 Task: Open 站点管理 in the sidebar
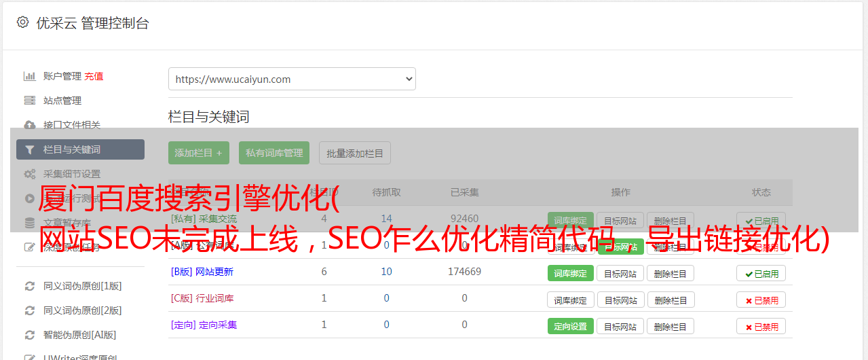tap(62, 101)
